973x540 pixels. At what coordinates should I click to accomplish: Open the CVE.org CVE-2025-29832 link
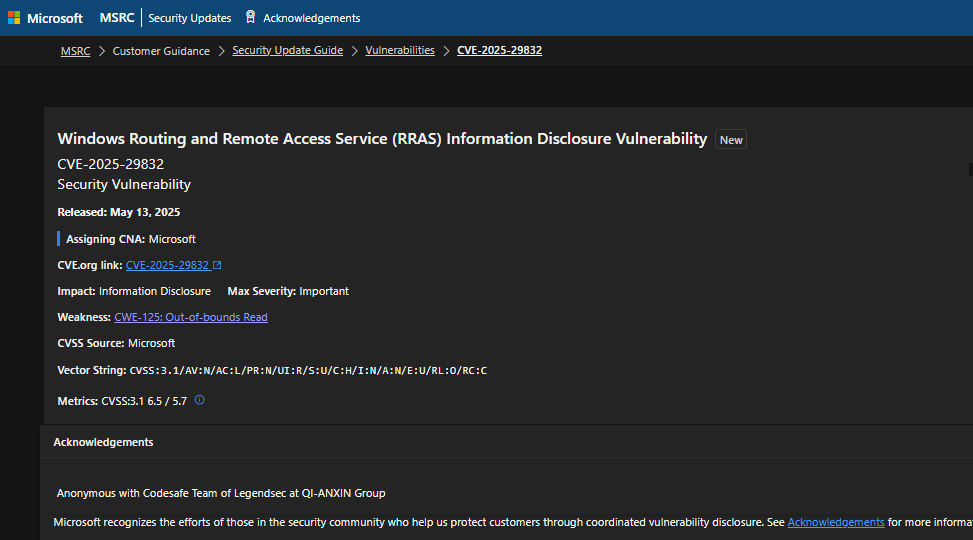coord(167,265)
